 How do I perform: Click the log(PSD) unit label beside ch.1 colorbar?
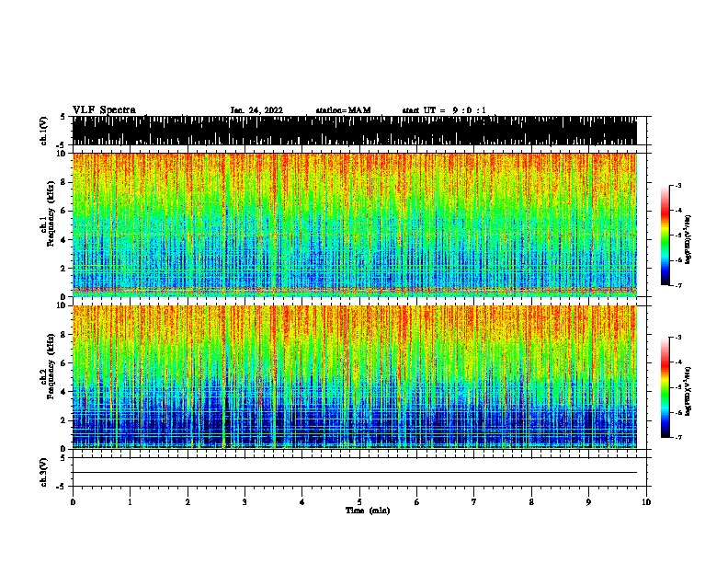[x=688, y=239]
